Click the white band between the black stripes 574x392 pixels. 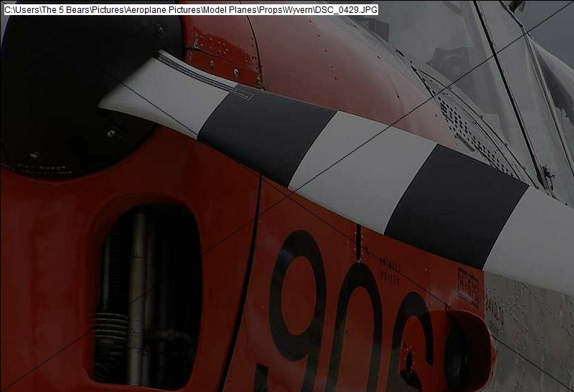click(359, 168)
